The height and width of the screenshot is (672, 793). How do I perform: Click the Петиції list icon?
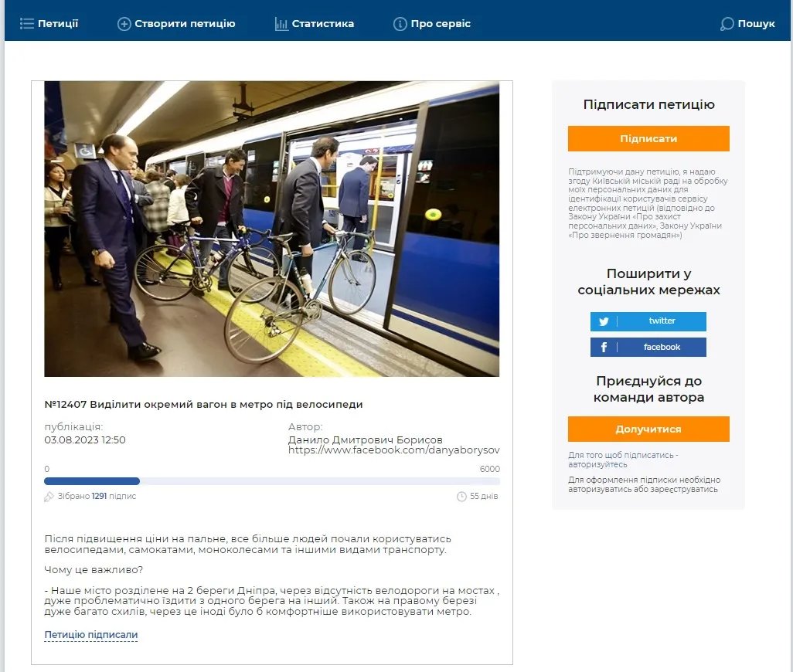point(27,23)
